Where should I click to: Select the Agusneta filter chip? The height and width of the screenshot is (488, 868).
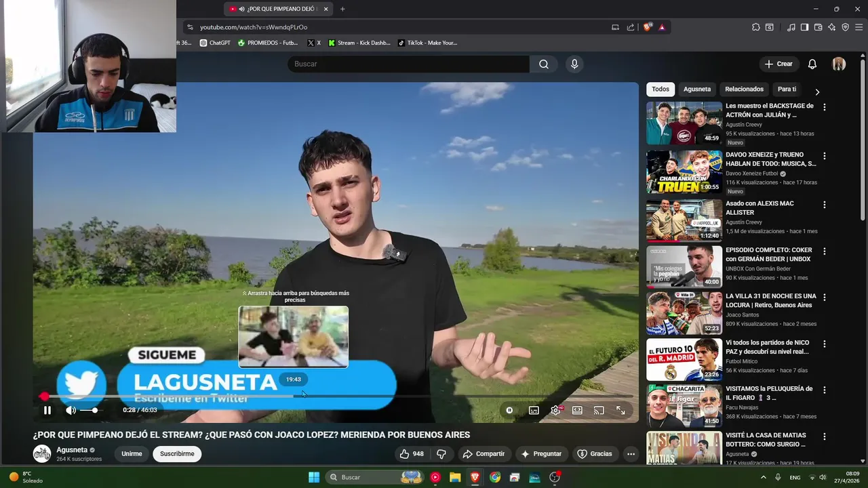click(x=697, y=89)
